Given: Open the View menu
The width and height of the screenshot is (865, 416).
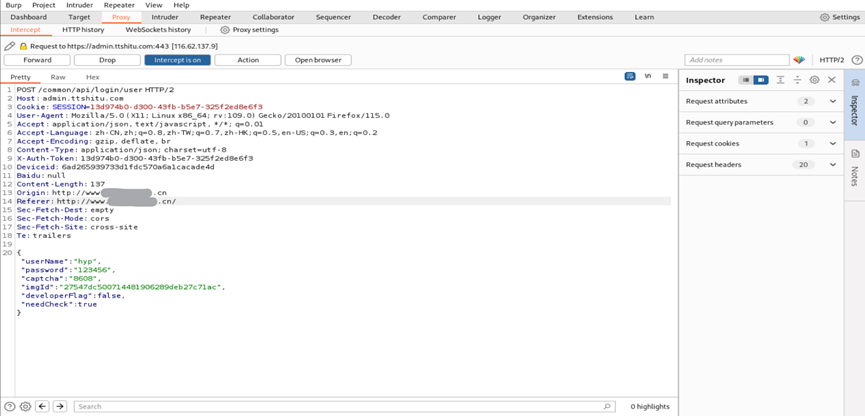Looking at the screenshot, I should pyautogui.click(x=153, y=5).
